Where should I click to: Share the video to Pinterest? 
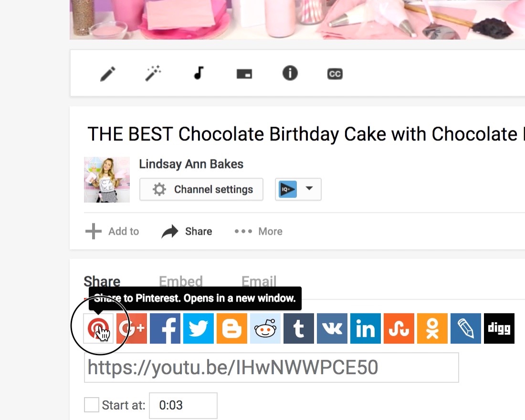coord(98,328)
